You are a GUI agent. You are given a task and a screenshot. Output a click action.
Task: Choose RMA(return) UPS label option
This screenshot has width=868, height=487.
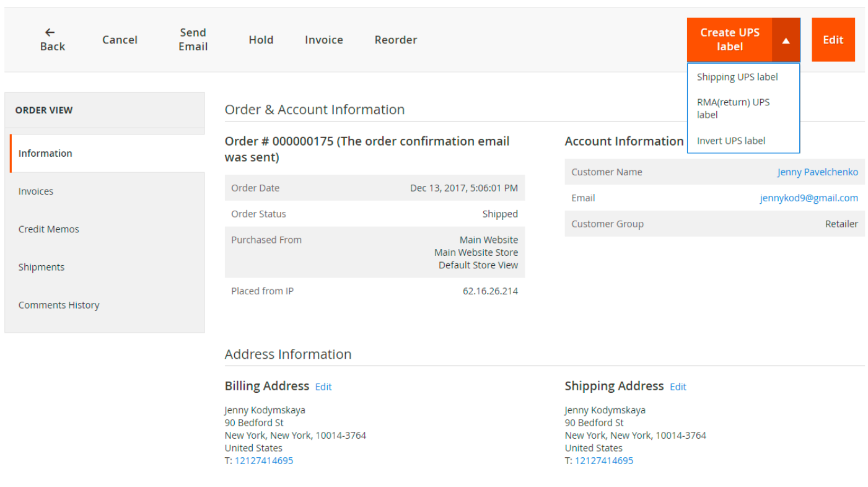coord(733,108)
